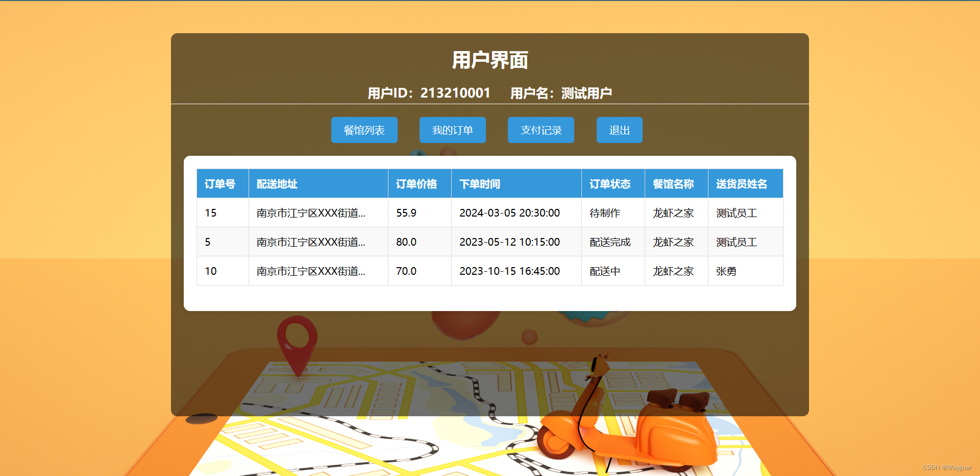Click the 用户界面 page title
This screenshot has height=476, width=980.
[x=490, y=60]
